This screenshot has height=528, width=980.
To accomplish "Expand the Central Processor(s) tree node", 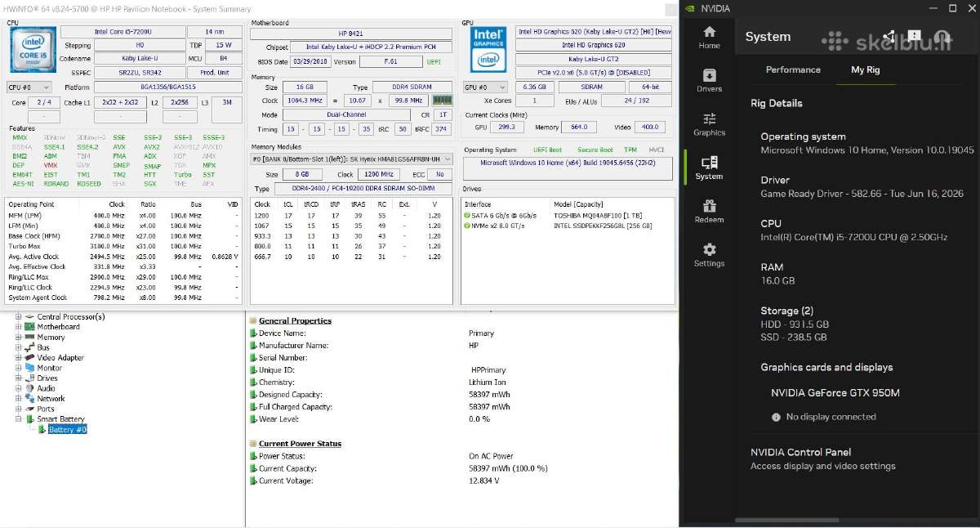I will pyautogui.click(x=19, y=316).
